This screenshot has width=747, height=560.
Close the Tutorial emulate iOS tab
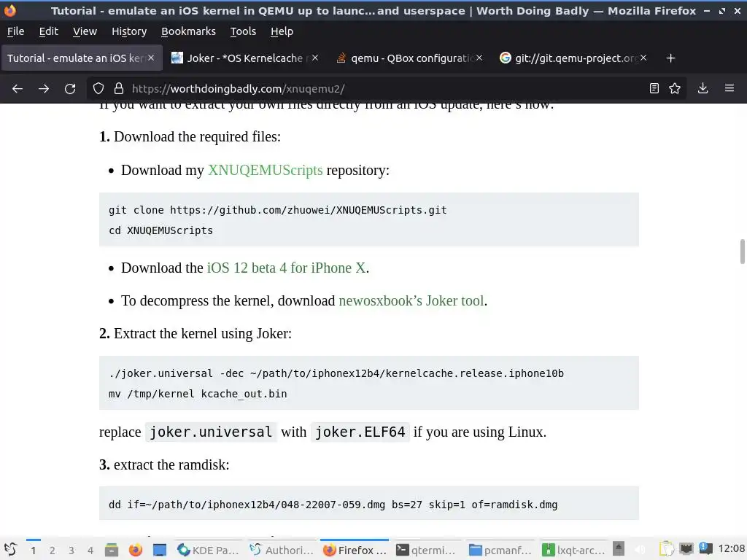[x=151, y=58]
